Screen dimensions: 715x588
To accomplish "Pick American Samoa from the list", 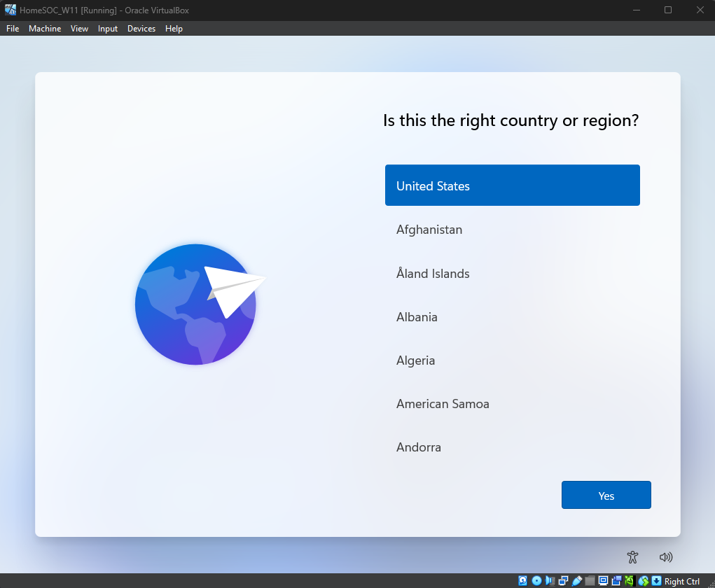I will click(x=443, y=404).
